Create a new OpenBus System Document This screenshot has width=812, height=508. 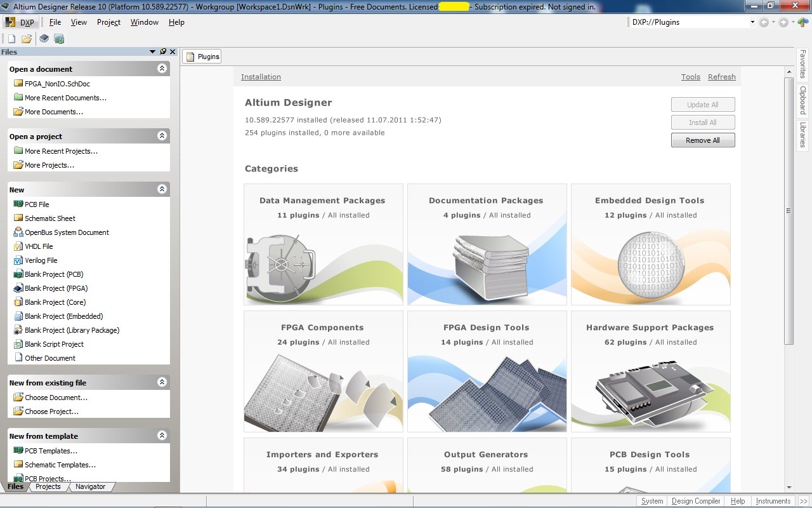pos(62,232)
